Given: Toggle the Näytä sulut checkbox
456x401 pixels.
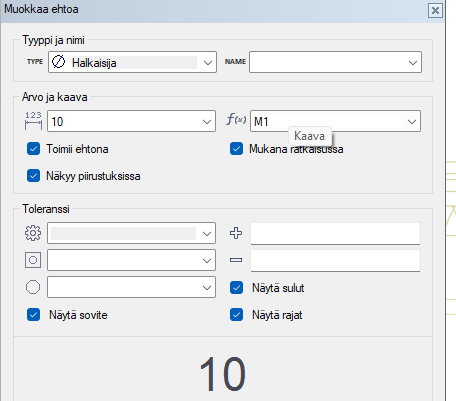Looking at the screenshot, I should point(236,288).
